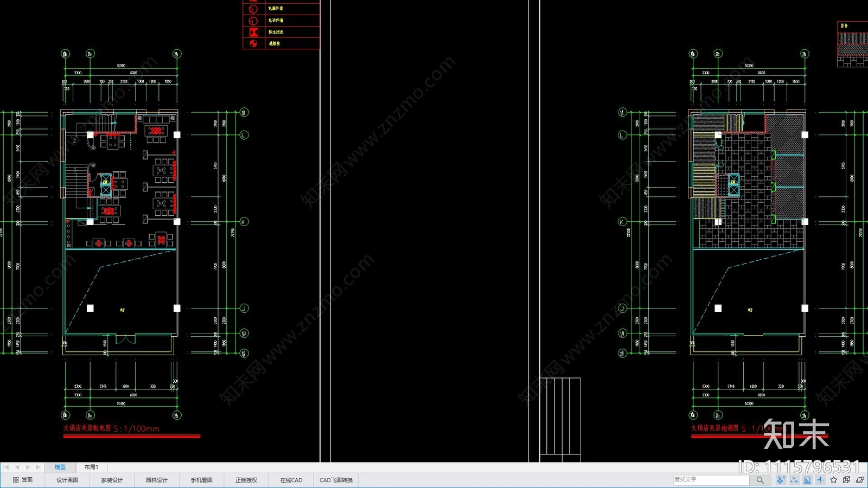This screenshot has height=488, width=868.
Task: Click the 3D cube view icon
Action: pos(846,480)
